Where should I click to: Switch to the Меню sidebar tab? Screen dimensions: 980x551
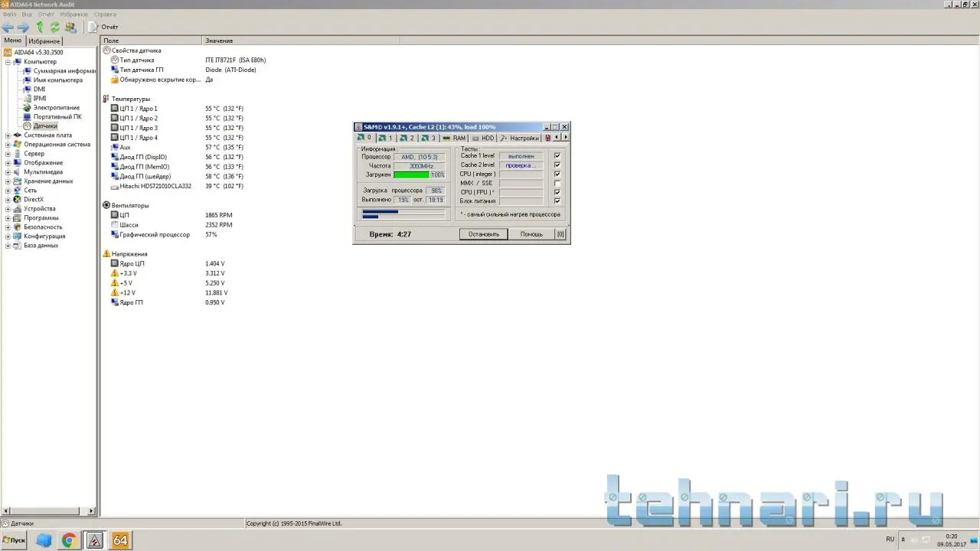pyautogui.click(x=13, y=40)
